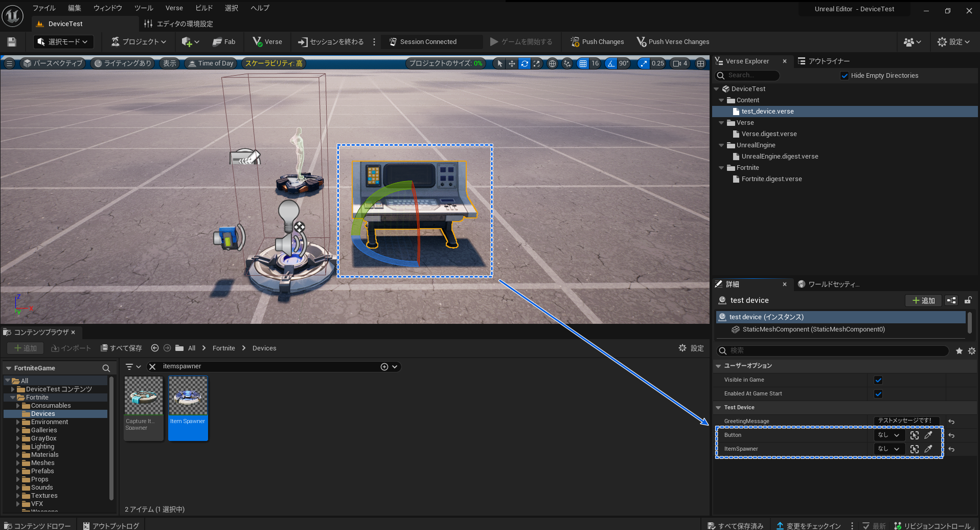Toggle the Visible in Game checkbox
The image size is (980, 530).
tap(878, 380)
